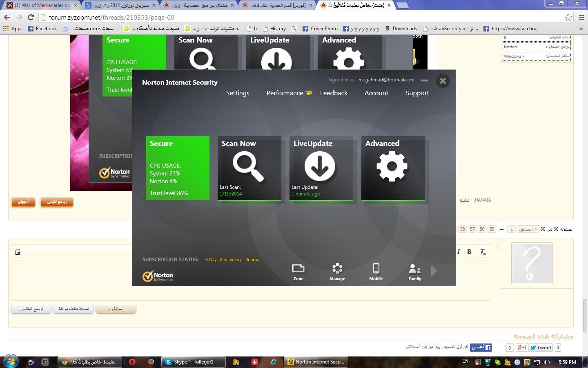The width and height of the screenshot is (588, 368).
Task: Open the Internet Explorer taskbar icon
Action: 274,362
